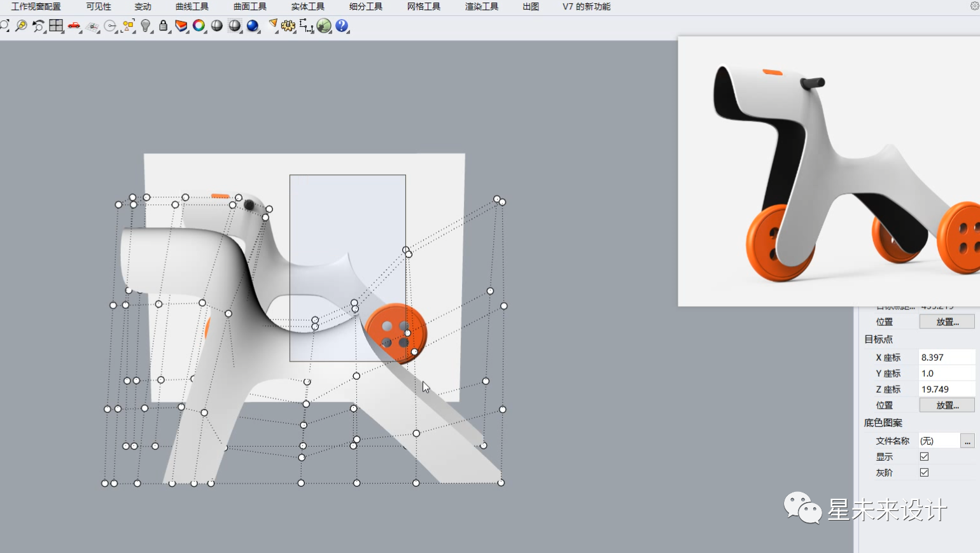Launch the green Grasshopper icon
Image resolution: width=980 pixels, height=553 pixels.
[324, 26]
